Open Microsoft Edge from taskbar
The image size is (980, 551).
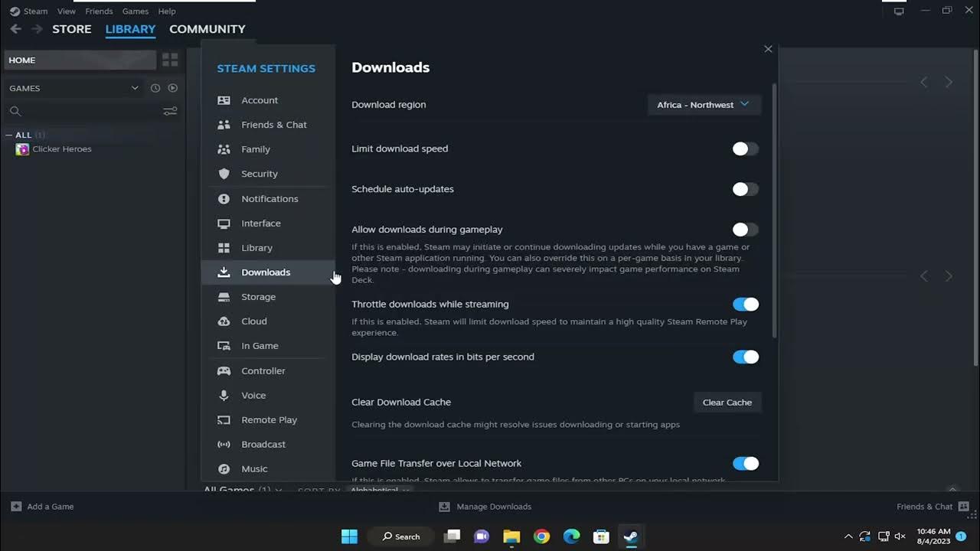(571, 536)
